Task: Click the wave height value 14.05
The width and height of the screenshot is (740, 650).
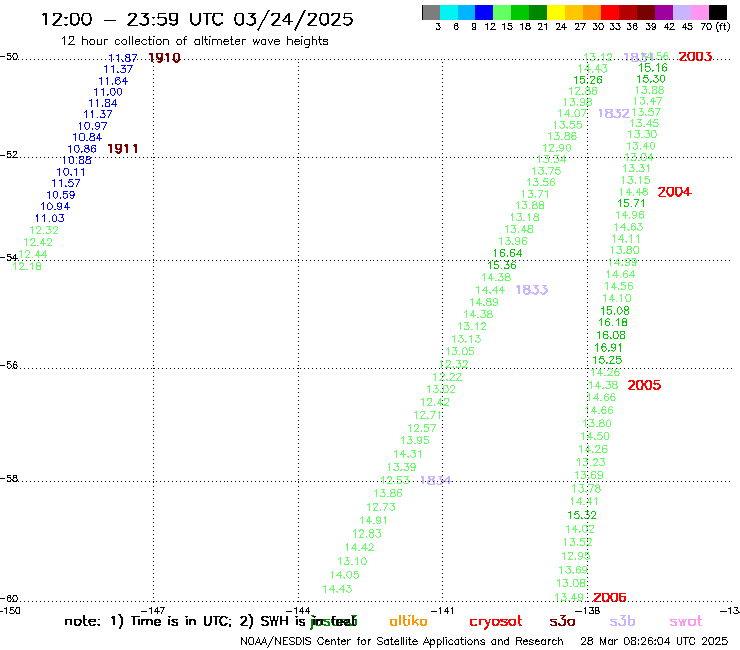Action: tap(345, 575)
